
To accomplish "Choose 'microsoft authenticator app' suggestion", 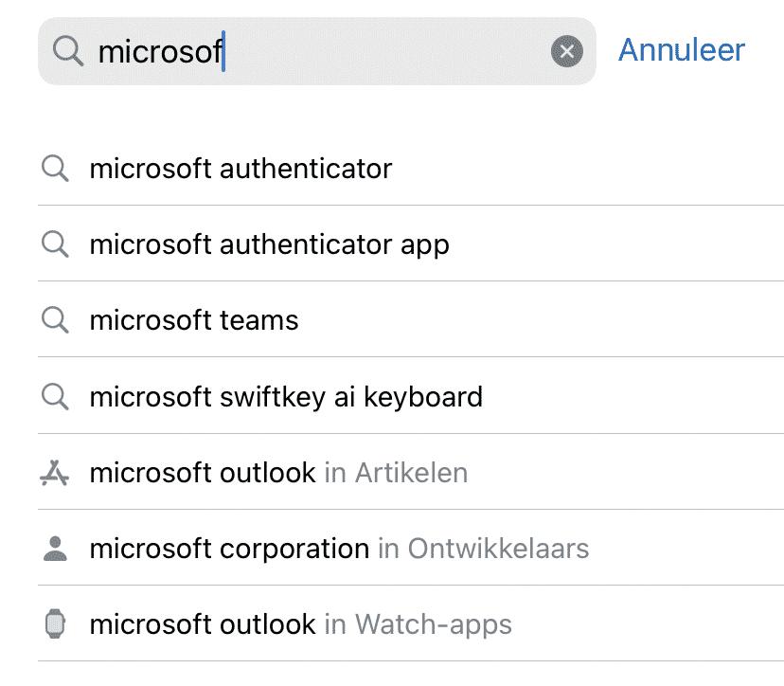I will click(269, 244).
